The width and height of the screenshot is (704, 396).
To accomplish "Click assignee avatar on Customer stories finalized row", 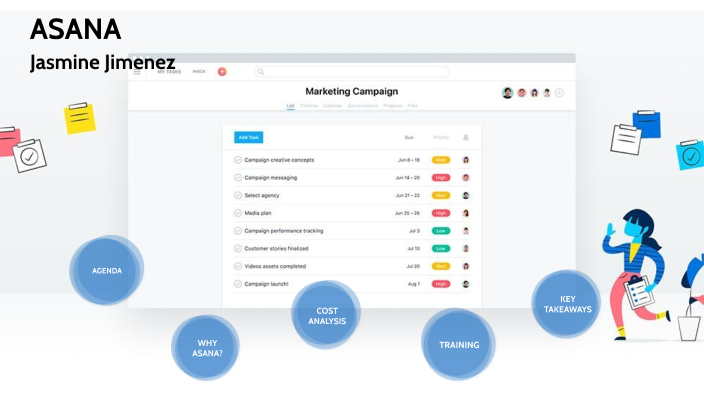I will tap(466, 248).
